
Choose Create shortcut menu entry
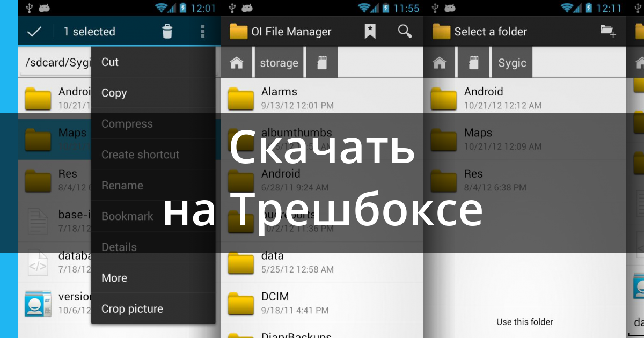tap(153, 155)
